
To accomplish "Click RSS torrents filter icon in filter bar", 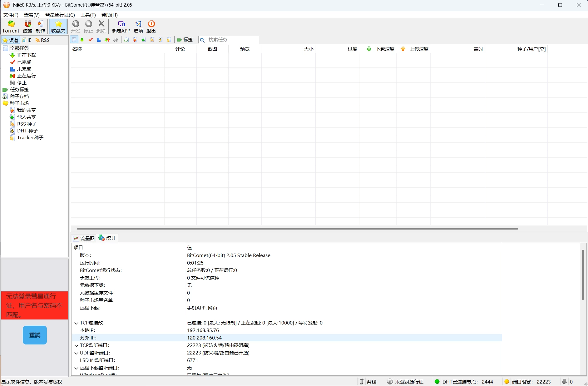I will [152, 40].
